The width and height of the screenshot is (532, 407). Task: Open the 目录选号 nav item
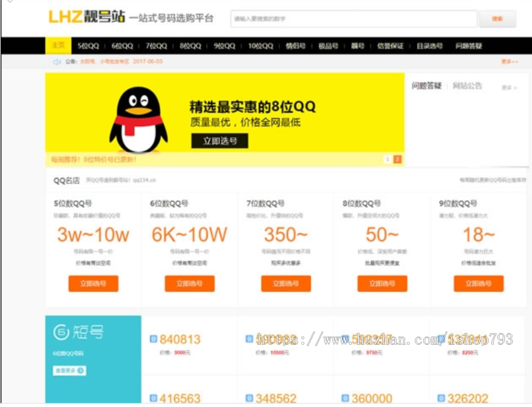pyautogui.click(x=430, y=46)
